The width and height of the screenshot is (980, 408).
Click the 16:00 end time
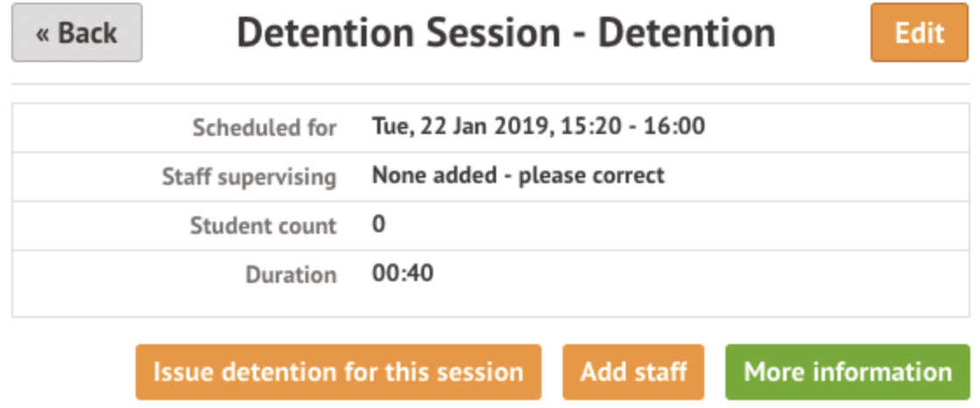coord(675,127)
